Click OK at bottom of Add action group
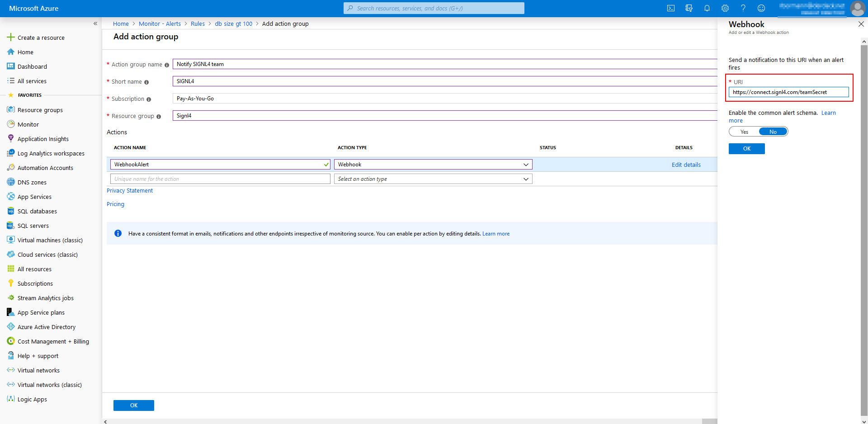This screenshot has height=424, width=868. pyautogui.click(x=134, y=405)
